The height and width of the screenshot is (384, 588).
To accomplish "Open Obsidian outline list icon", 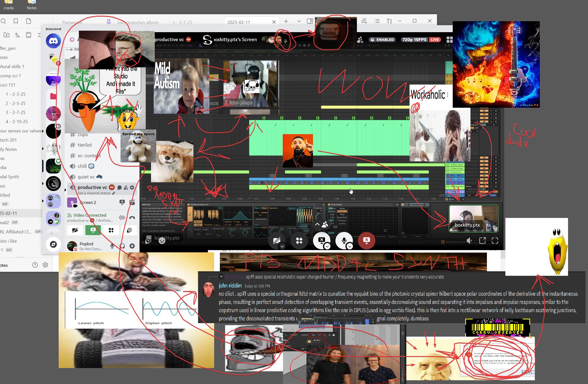I will 377,21.
